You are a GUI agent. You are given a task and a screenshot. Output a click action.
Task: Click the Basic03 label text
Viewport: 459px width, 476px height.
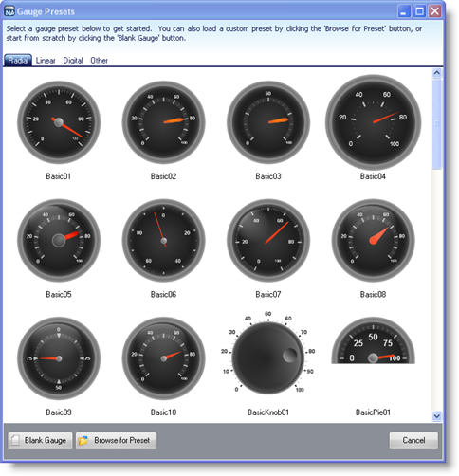coord(268,176)
